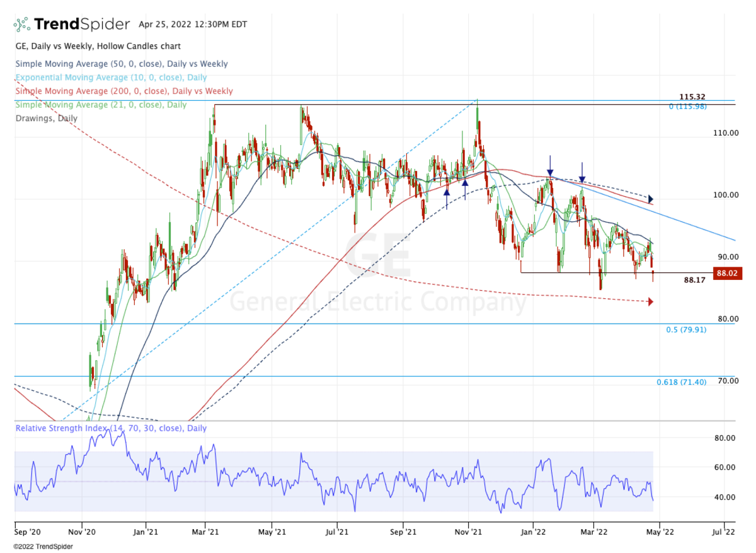This screenshot has height=553, width=756.
Task: Click the TrendSpider logo icon
Action: point(23,23)
